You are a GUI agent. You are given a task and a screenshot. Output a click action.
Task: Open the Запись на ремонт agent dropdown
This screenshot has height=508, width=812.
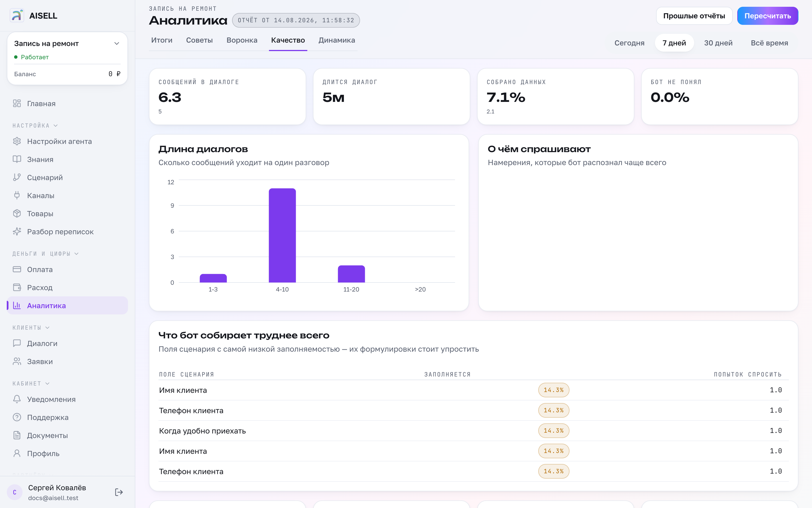click(x=67, y=44)
